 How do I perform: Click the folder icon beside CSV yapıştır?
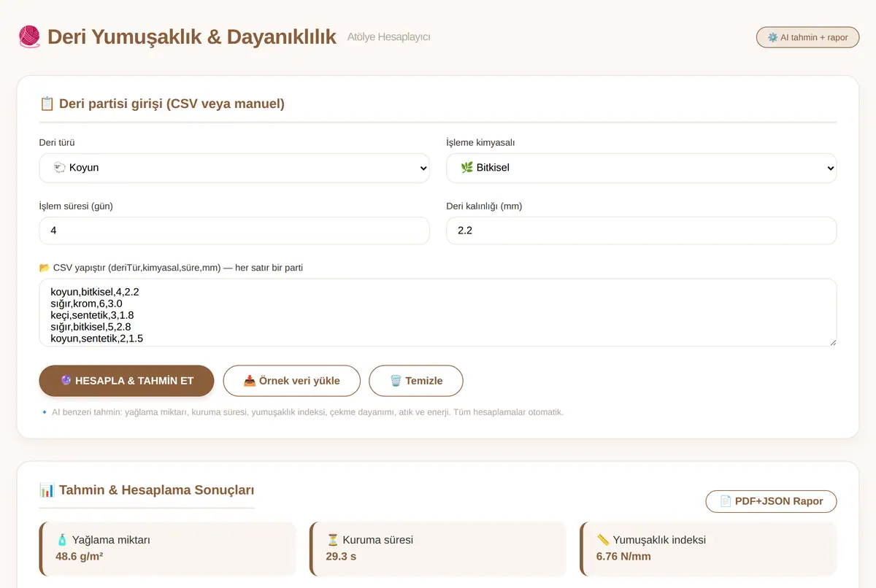[x=45, y=268]
